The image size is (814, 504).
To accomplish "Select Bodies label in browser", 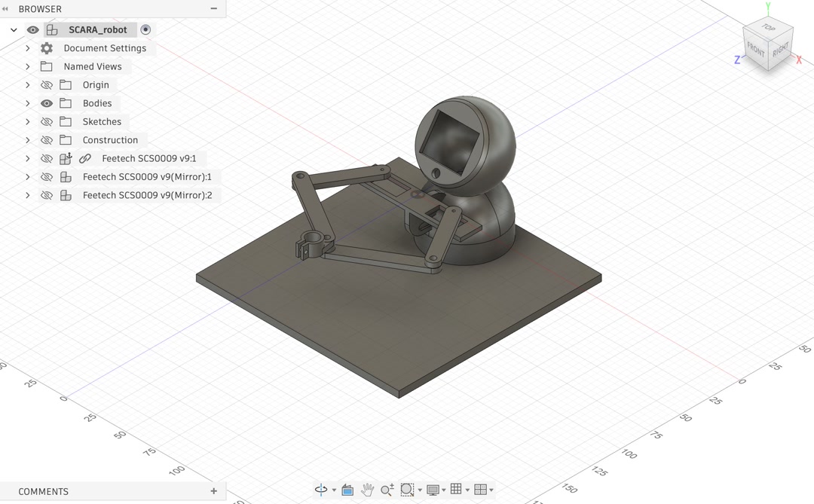I will (97, 103).
